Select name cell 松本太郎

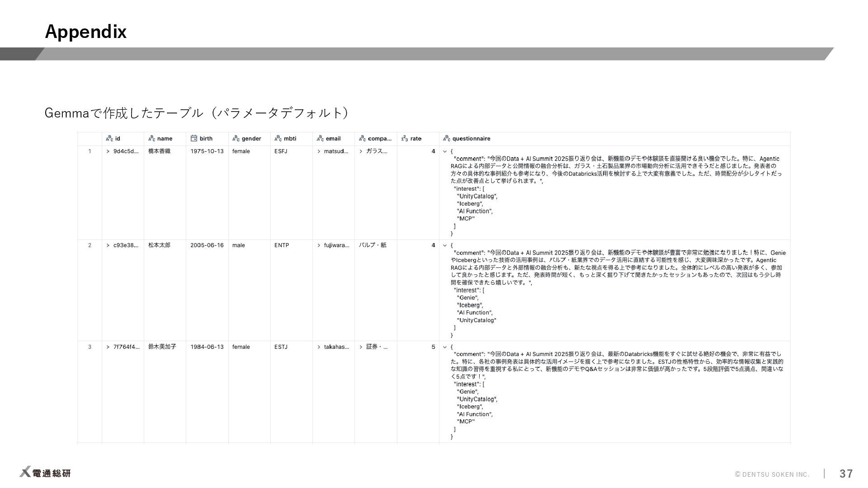[x=159, y=245]
